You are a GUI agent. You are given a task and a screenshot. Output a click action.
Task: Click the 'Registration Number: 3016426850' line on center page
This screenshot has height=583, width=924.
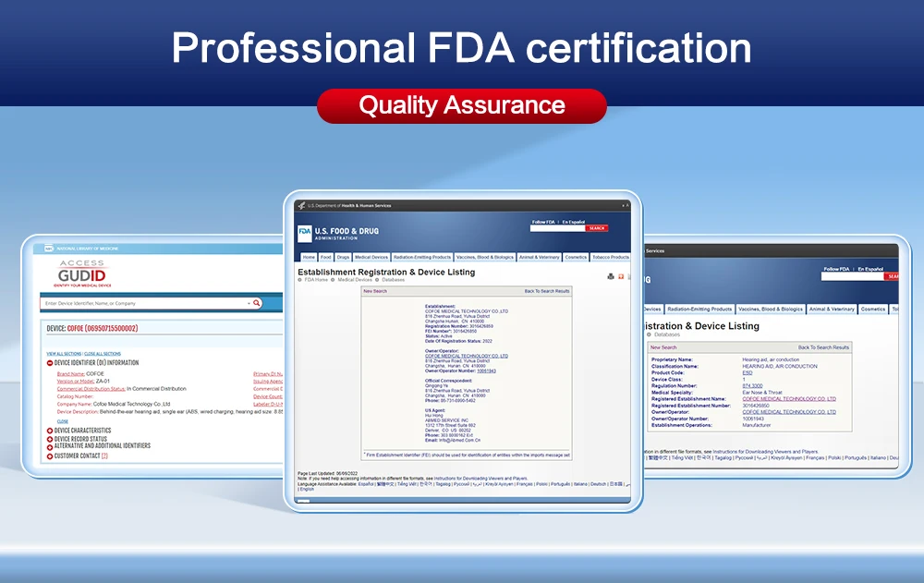[x=458, y=326]
